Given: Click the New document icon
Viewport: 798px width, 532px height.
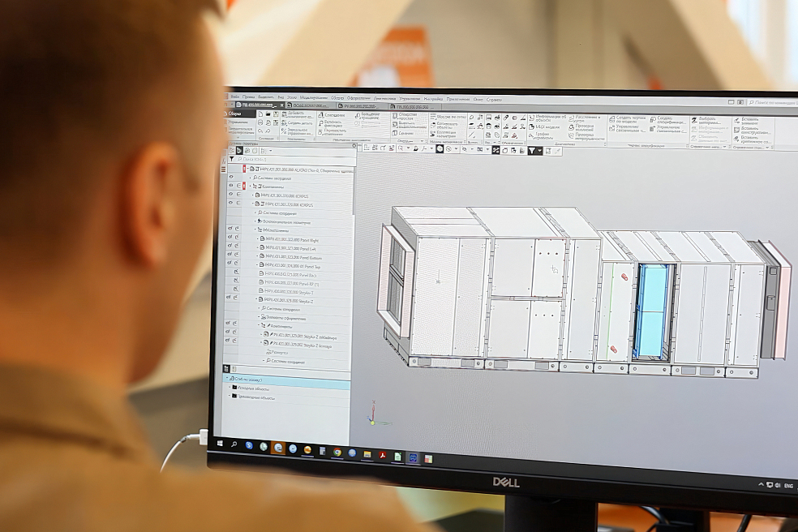Looking at the screenshot, I should [260, 114].
